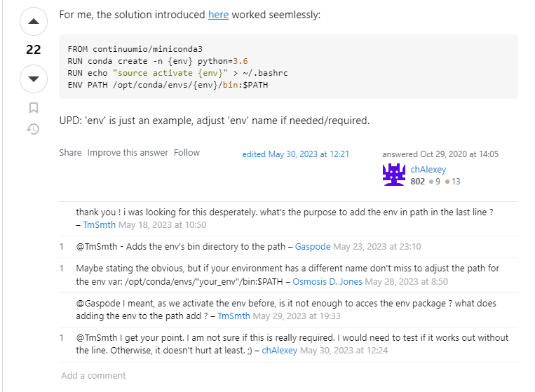Downvote the answer with the down arrow
535x392 pixels.
(x=33, y=79)
